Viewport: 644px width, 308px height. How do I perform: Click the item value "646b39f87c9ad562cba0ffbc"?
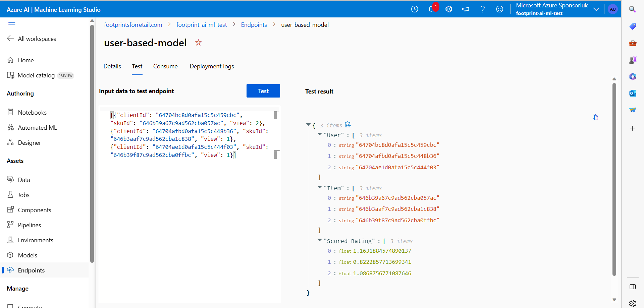point(397,220)
